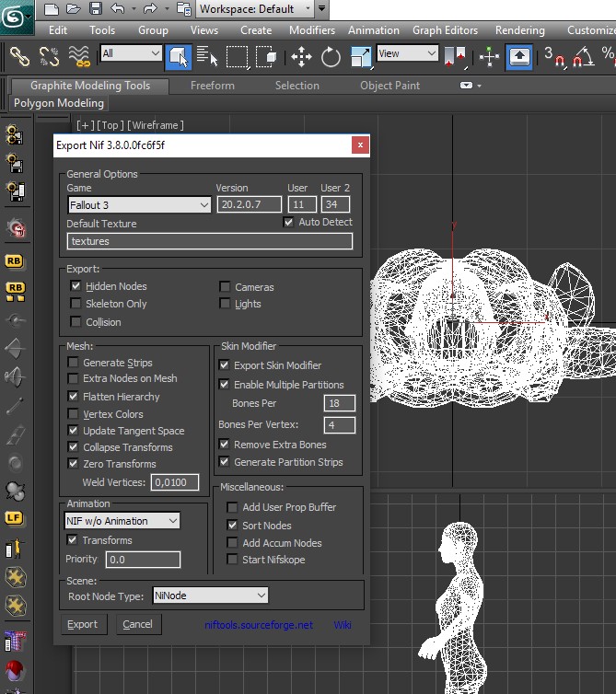
Task: Activate the Select and Move tool
Action: (301, 57)
